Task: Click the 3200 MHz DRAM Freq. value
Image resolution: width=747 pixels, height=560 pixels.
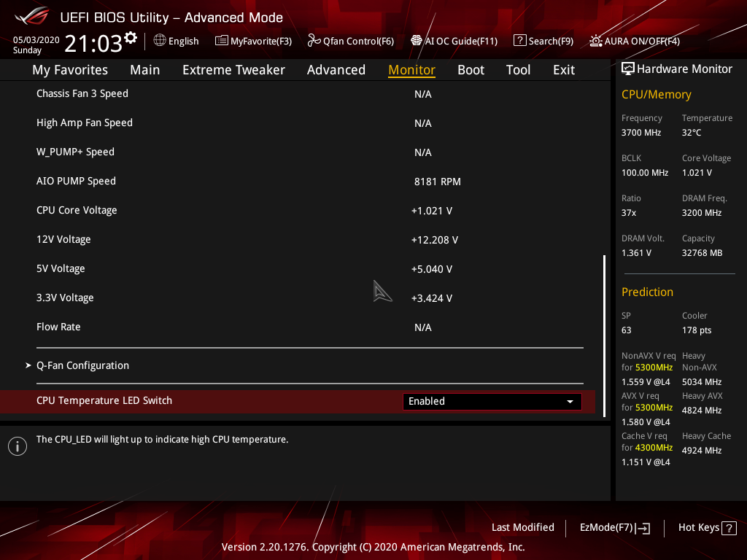Action: click(x=702, y=213)
